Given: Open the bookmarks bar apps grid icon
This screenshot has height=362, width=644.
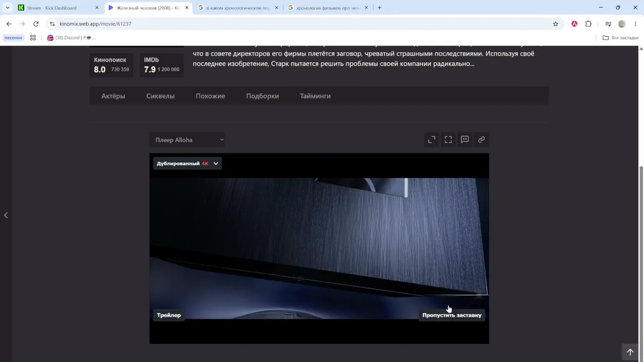Looking at the screenshot, I should 33,38.
